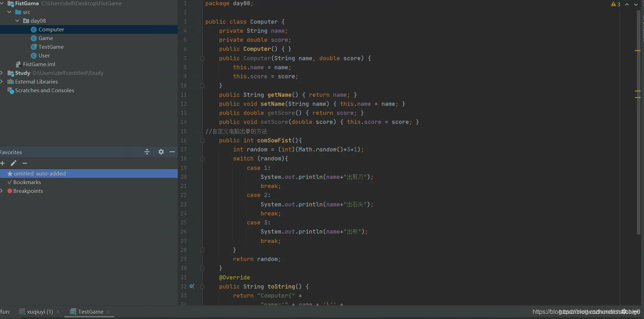Collapse all in Favorites panel
The image size is (644, 319).
147,152
